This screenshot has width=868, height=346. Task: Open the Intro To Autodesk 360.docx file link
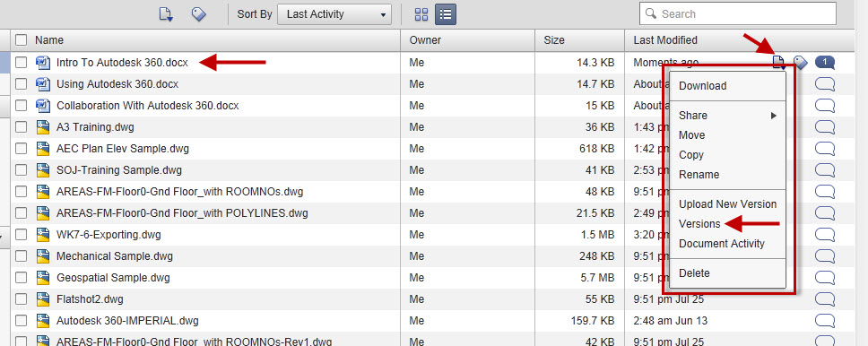[122, 63]
